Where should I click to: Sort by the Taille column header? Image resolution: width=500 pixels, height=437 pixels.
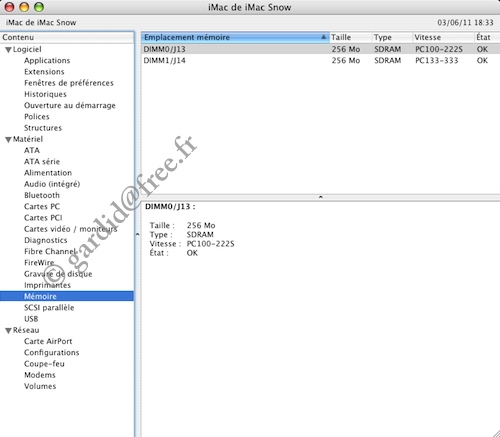click(350, 37)
